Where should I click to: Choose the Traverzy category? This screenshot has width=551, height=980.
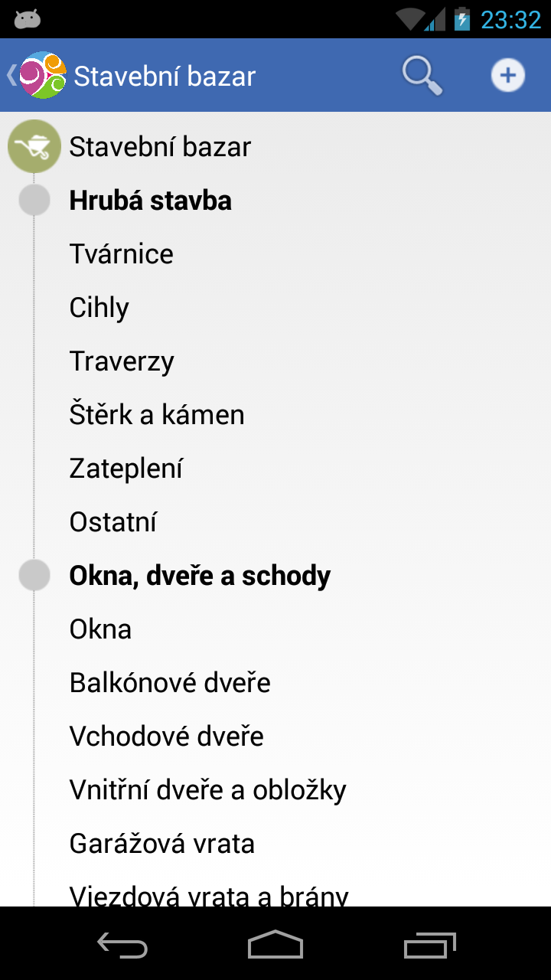tap(122, 361)
